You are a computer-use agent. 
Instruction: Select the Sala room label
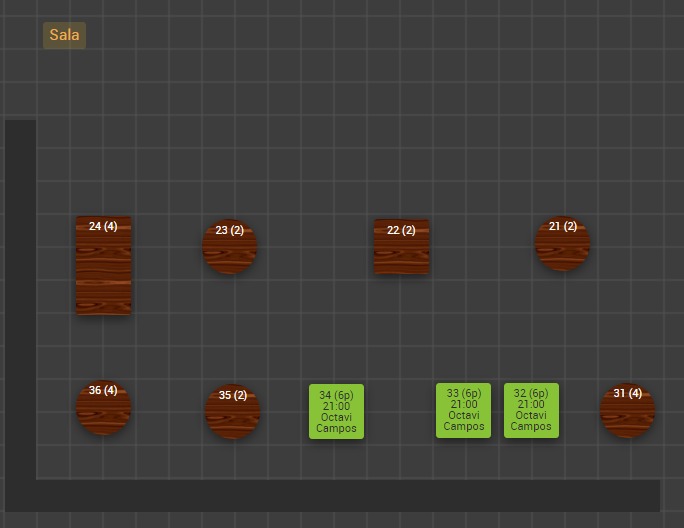64,35
